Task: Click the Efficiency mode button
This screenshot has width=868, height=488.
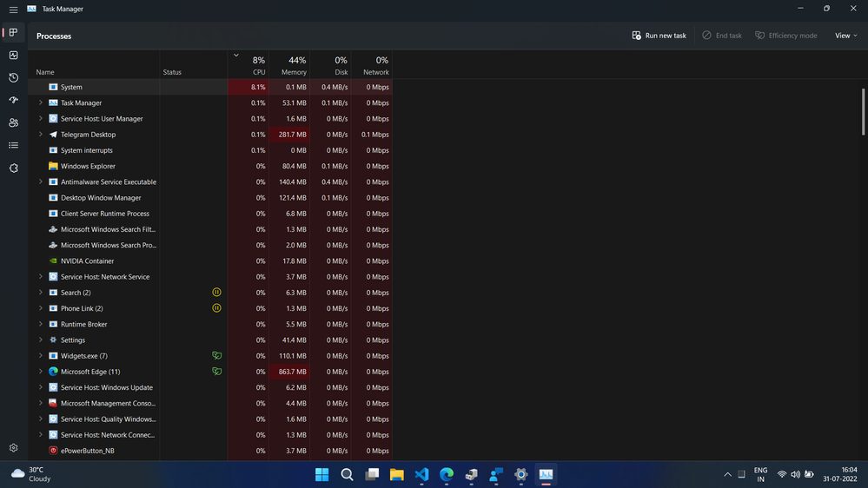Action: (786, 36)
